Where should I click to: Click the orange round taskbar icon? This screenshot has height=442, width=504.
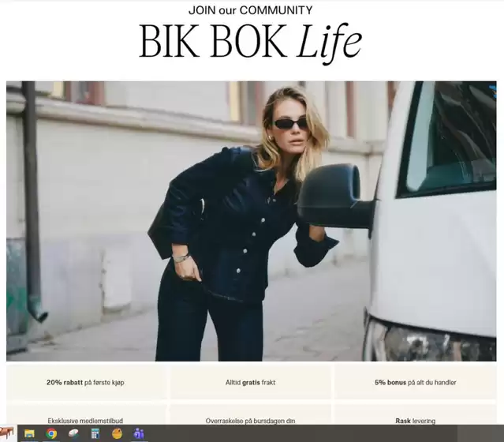tap(117, 433)
